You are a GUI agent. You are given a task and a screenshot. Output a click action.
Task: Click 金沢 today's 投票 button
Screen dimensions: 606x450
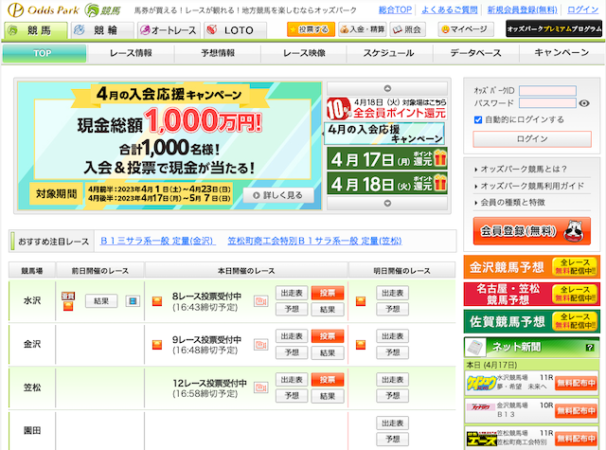pyautogui.click(x=327, y=336)
